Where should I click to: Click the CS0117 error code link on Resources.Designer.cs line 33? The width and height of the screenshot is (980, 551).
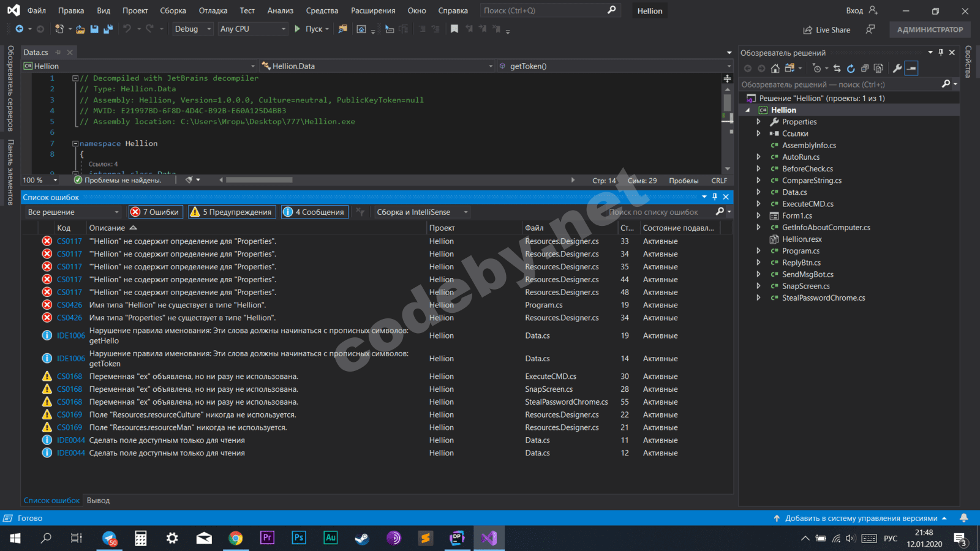pyautogui.click(x=69, y=241)
